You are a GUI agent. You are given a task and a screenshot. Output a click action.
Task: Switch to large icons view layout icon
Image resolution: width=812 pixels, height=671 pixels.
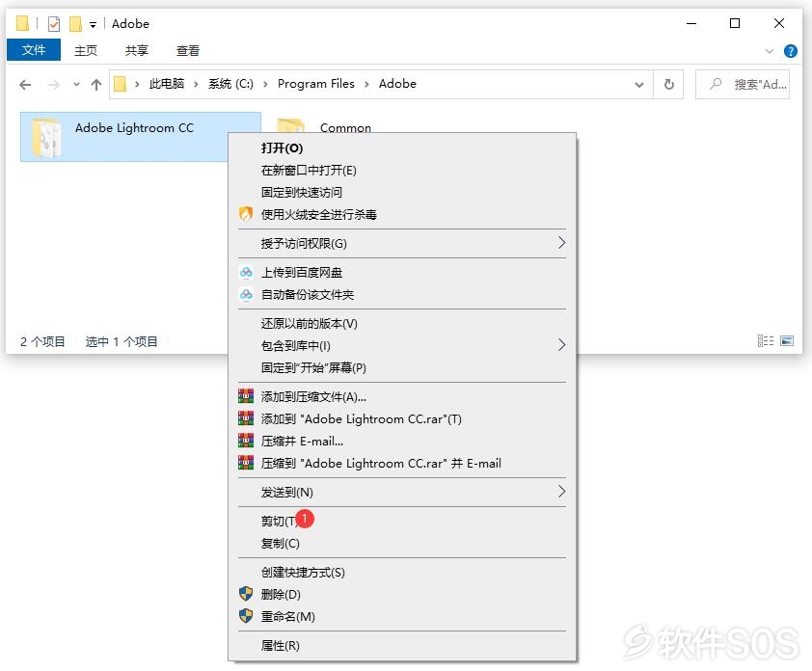pyautogui.click(x=787, y=340)
